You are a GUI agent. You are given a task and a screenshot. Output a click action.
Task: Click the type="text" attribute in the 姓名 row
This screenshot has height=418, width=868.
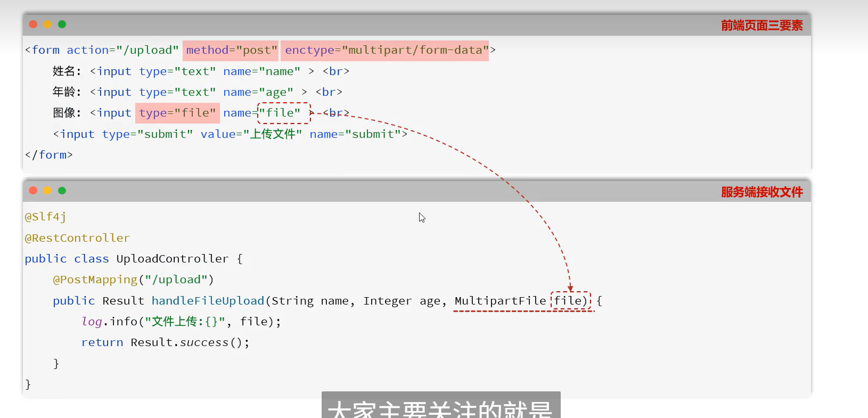[x=177, y=71]
